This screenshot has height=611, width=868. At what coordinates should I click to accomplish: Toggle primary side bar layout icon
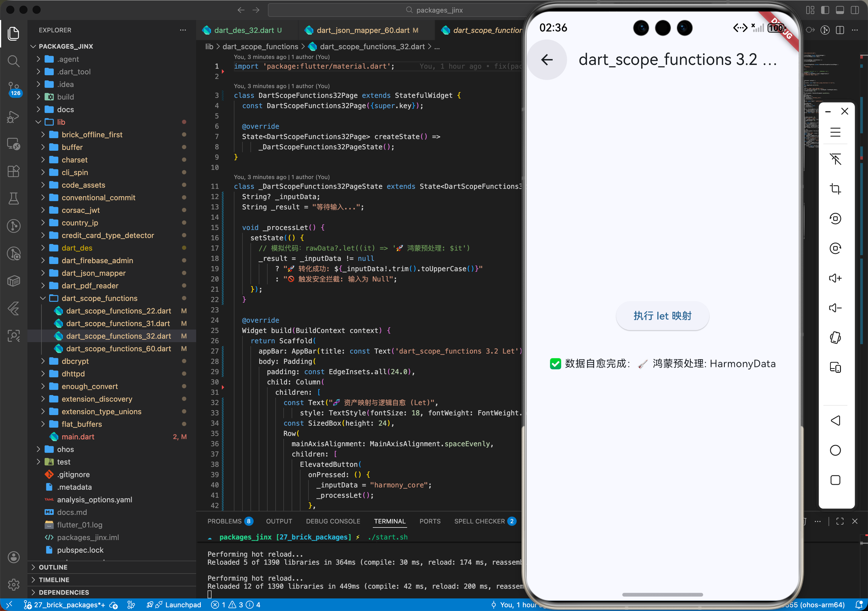coord(825,10)
